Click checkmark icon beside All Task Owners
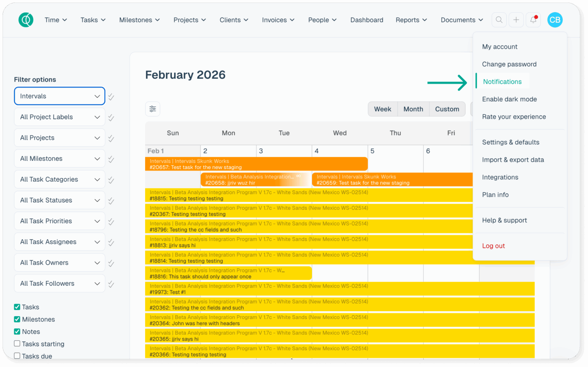This screenshot has width=588, height=367. 111,263
